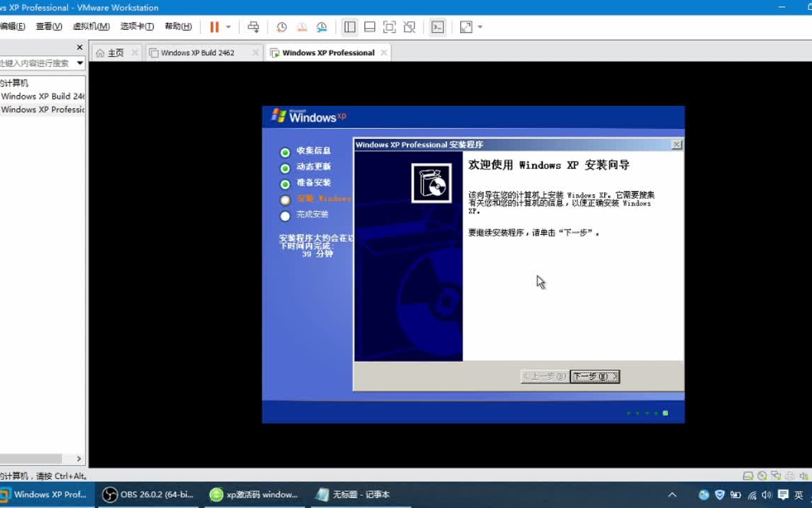The width and height of the screenshot is (812, 508).
Task: Click the setup CD icon in the wizard
Action: pyautogui.click(x=431, y=183)
